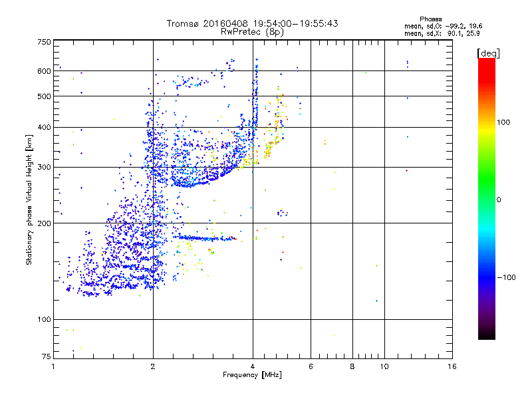Image resolution: width=532 pixels, height=399 pixels.
Task: Click the colorbar tick label "100"
Action: point(503,122)
